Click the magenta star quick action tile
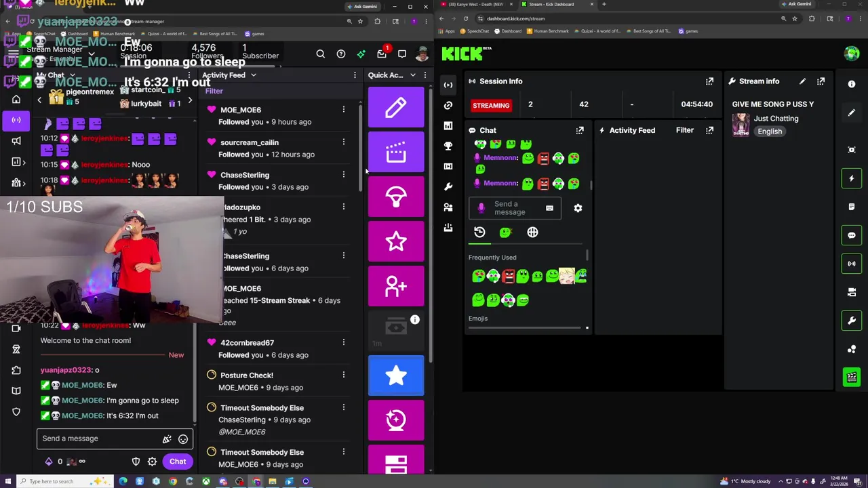Screen dimensions: 868x488 tap(396, 242)
